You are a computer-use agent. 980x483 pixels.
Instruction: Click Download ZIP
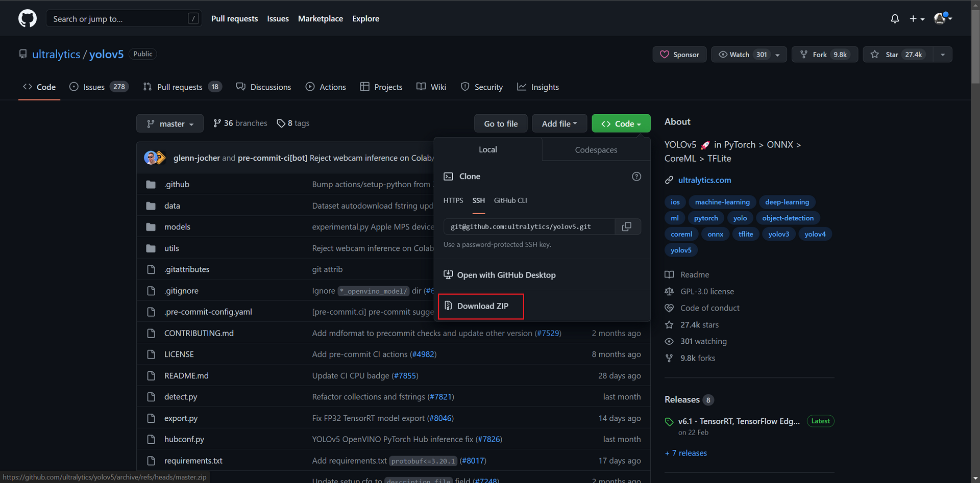click(481, 306)
